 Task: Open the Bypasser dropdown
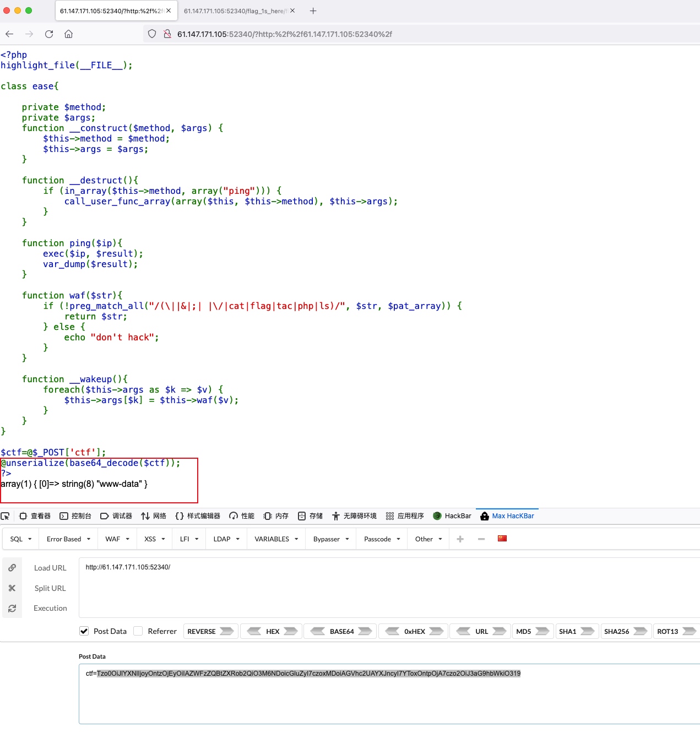(x=331, y=539)
